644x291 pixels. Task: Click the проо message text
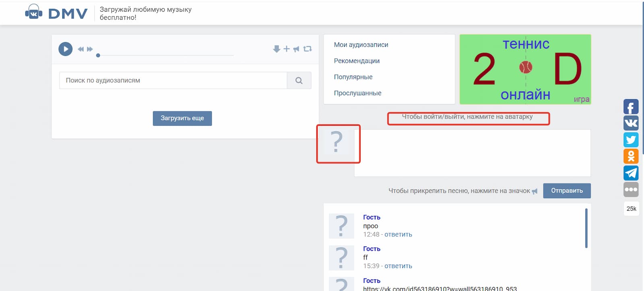370,226
